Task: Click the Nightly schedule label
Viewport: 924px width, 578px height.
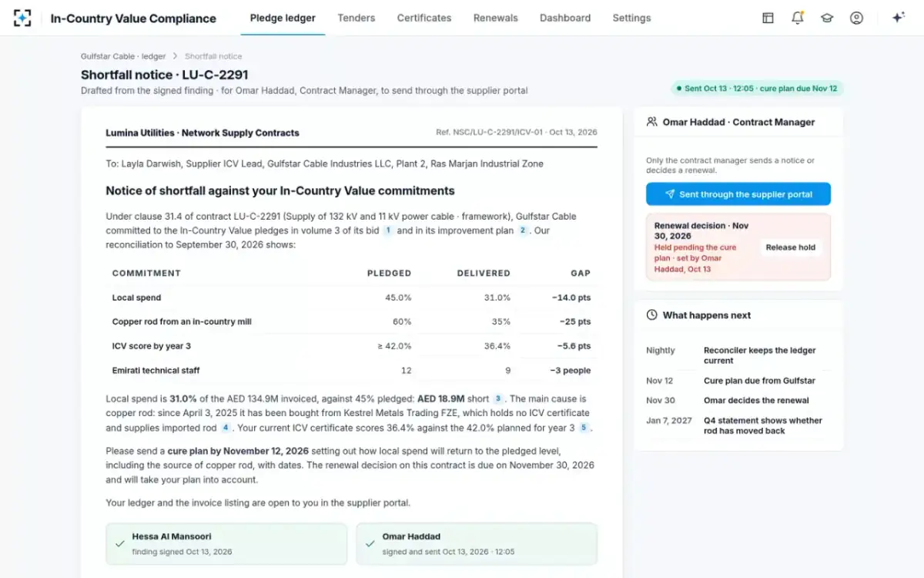Action: pyautogui.click(x=661, y=351)
